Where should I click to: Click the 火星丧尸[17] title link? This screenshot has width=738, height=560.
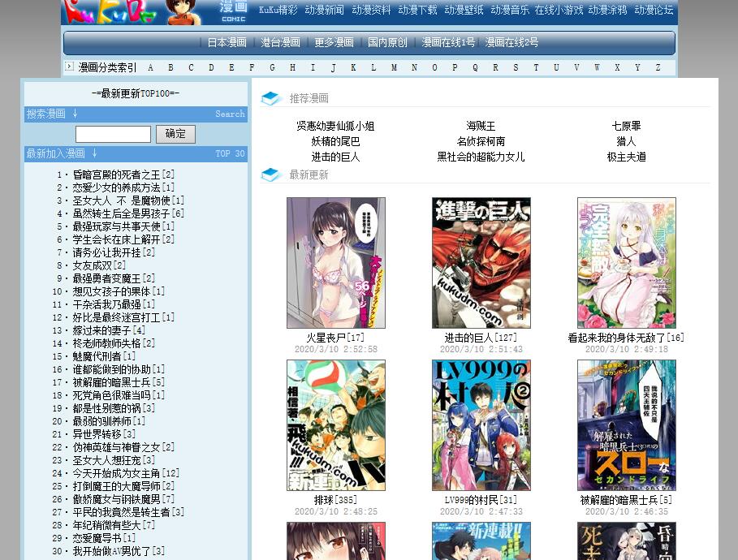coord(335,338)
